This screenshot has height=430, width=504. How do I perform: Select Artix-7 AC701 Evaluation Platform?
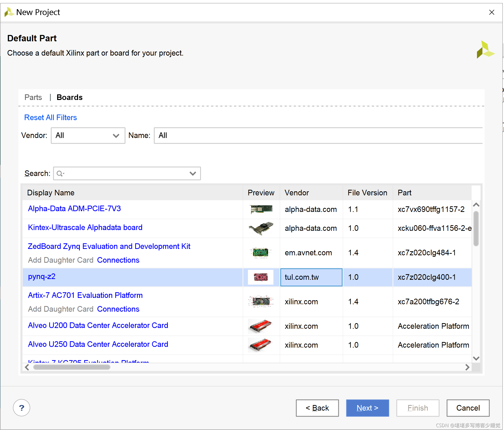tap(85, 295)
